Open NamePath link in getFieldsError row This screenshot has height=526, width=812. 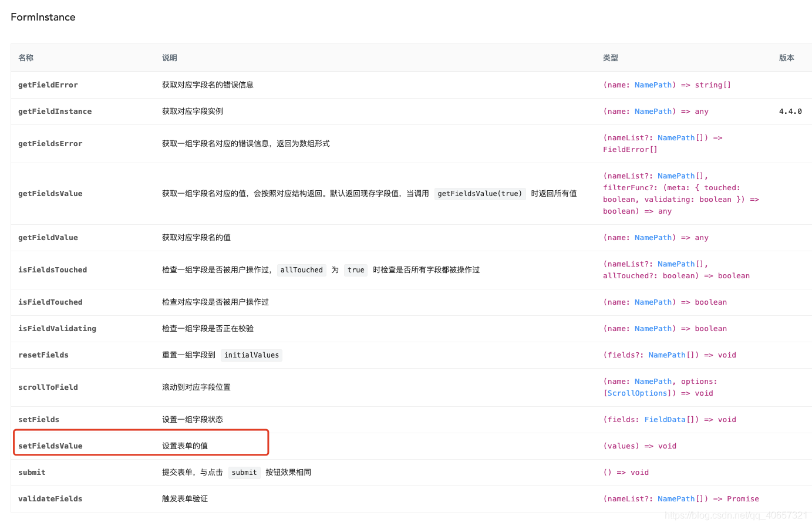[x=676, y=138]
